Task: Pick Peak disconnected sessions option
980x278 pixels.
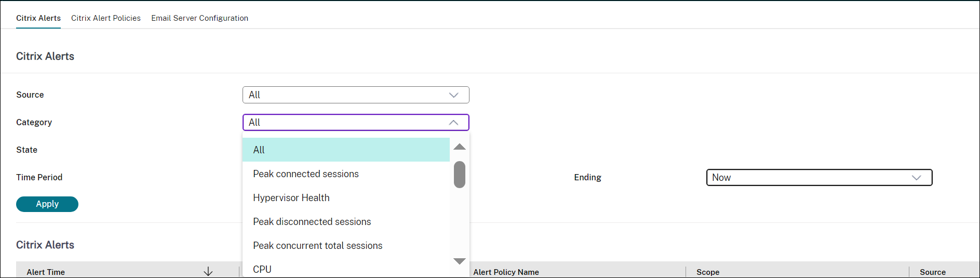Action: pyautogui.click(x=312, y=221)
